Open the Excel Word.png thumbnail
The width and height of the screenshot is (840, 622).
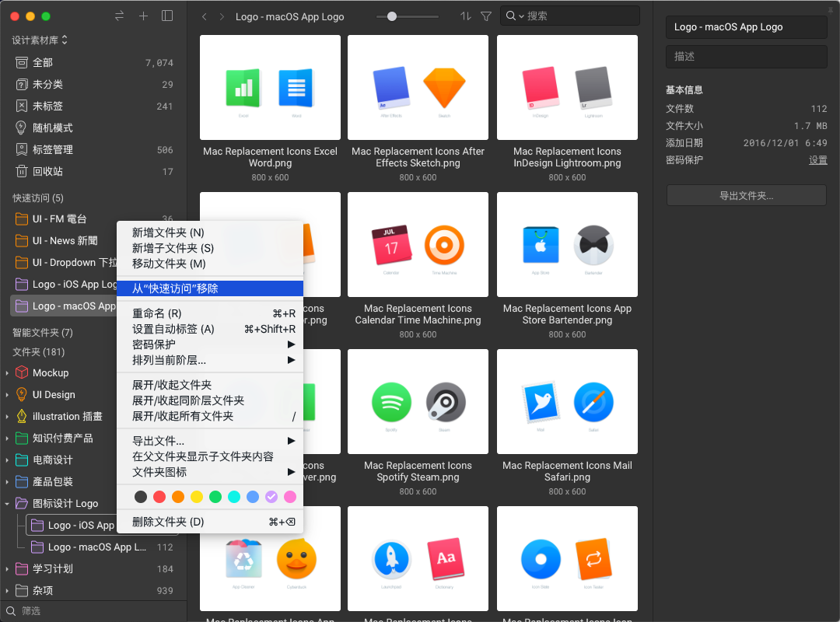(270, 87)
